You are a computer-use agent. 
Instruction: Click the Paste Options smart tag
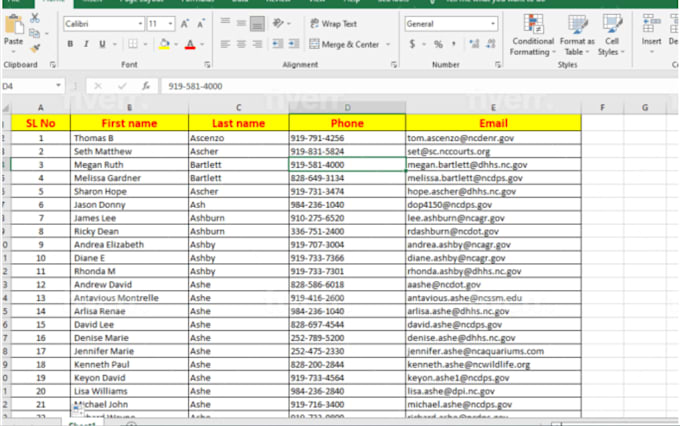tap(77, 409)
